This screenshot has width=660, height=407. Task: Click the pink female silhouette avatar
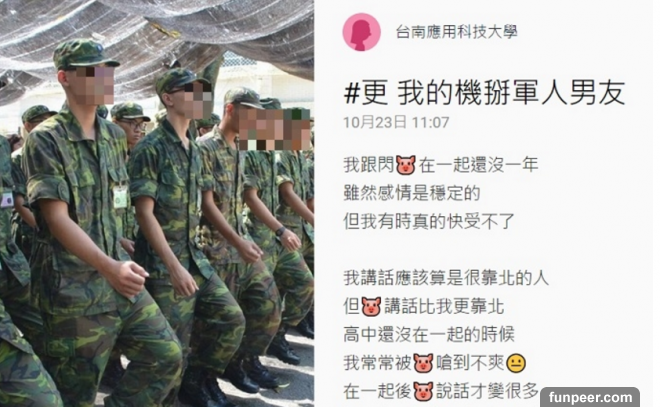[x=362, y=32]
